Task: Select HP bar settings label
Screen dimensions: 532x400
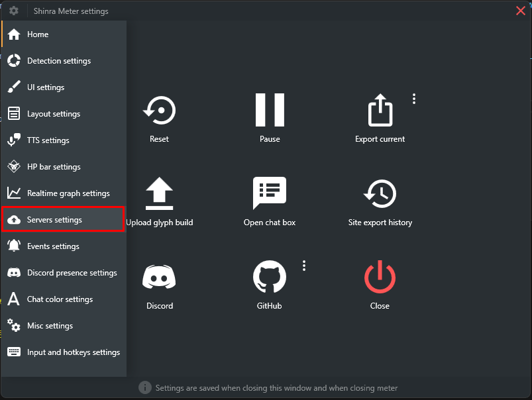Action: point(54,167)
